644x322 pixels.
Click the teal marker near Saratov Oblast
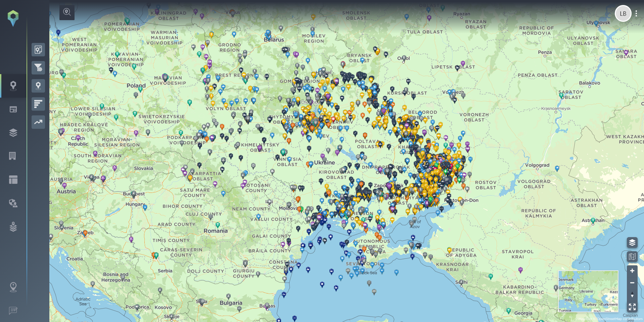click(x=561, y=96)
